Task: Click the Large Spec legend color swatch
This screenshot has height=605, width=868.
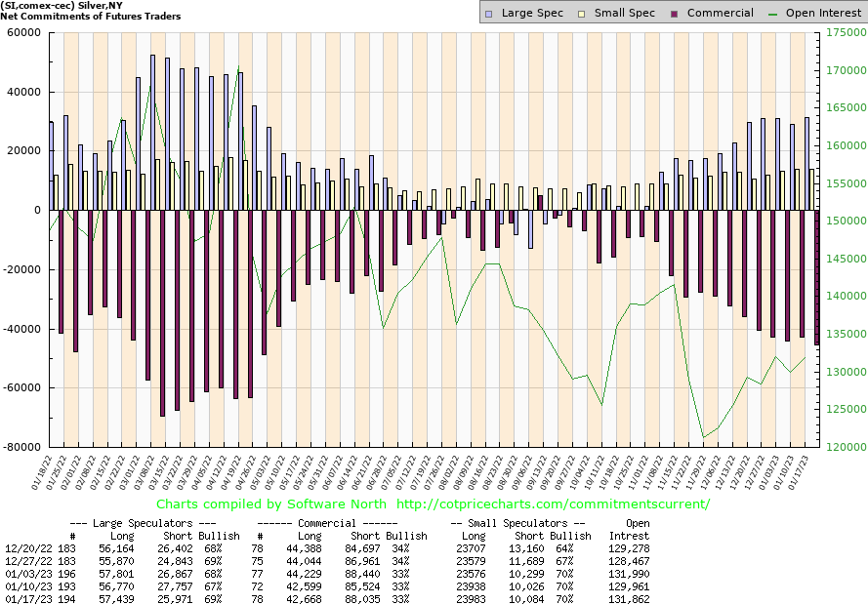Action: click(490, 14)
